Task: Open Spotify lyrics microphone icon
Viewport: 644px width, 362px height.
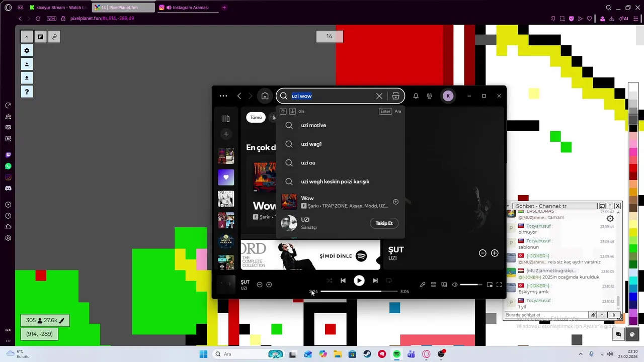Action: pos(423,285)
